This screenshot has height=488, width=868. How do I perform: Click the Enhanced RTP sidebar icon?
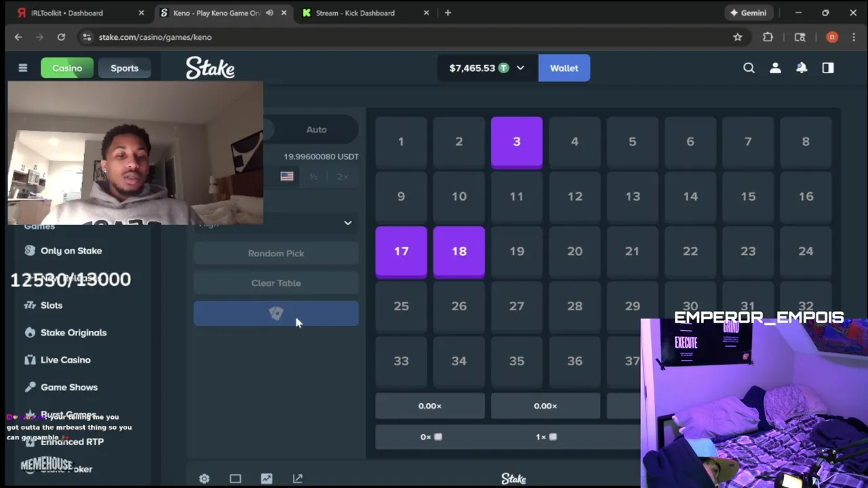[x=30, y=442]
